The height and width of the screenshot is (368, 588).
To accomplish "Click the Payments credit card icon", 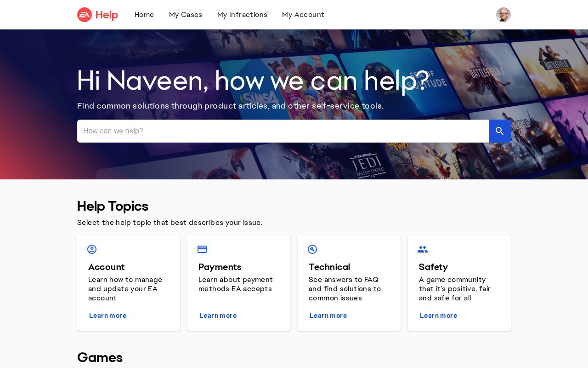I will click(202, 249).
